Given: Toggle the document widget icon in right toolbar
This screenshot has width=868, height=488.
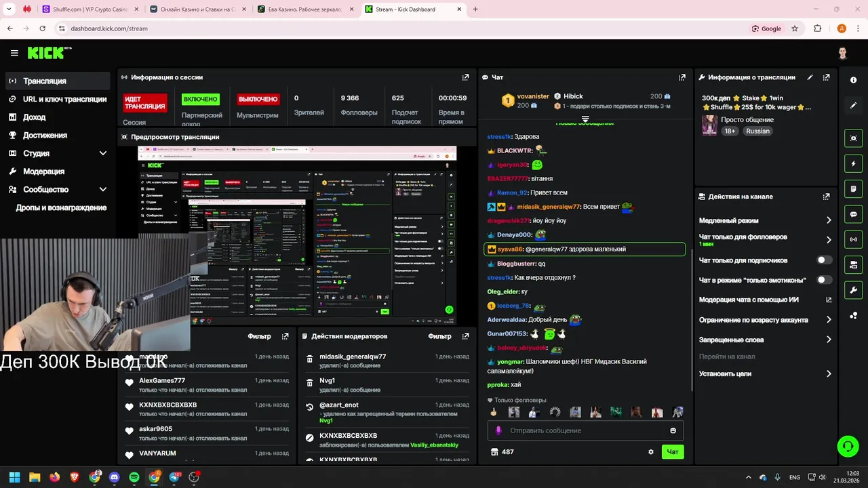Looking at the screenshot, I should pyautogui.click(x=853, y=188).
